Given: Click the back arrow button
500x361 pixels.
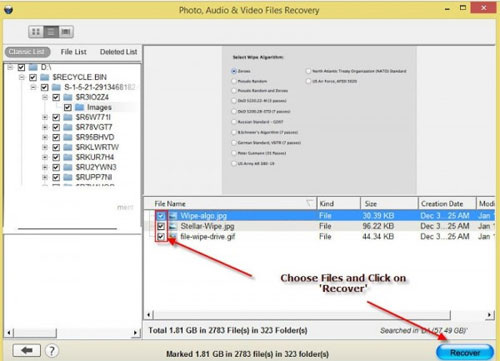Looking at the screenshot, I should coord(27,350).
